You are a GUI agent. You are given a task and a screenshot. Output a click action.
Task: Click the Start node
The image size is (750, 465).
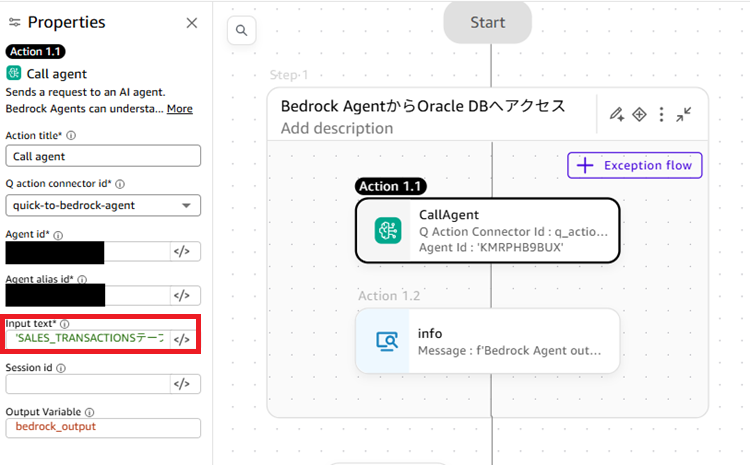click(488, 22)
